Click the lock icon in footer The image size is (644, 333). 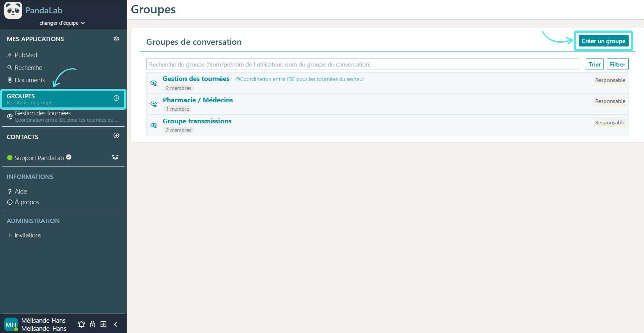tap(92, 324)
